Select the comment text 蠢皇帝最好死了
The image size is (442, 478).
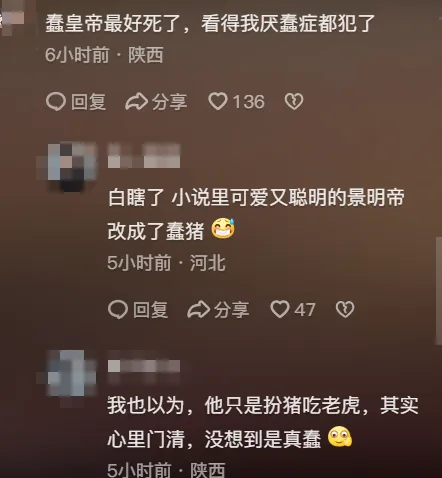point(111,23)
